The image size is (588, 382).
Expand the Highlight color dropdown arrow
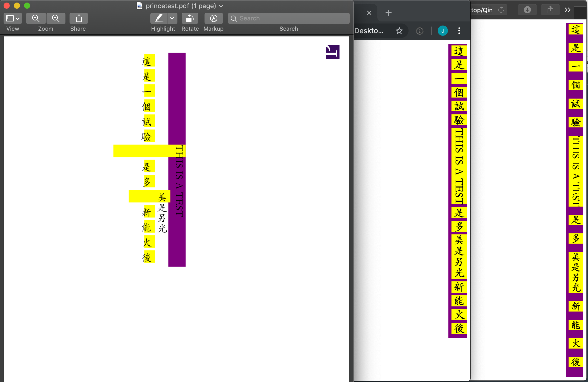pos(172,18)
